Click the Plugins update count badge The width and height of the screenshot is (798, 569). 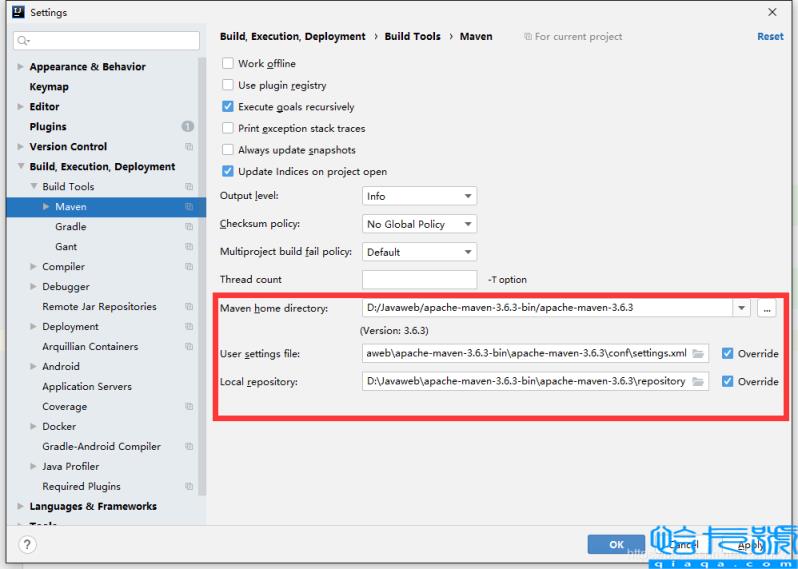[188, 127]
